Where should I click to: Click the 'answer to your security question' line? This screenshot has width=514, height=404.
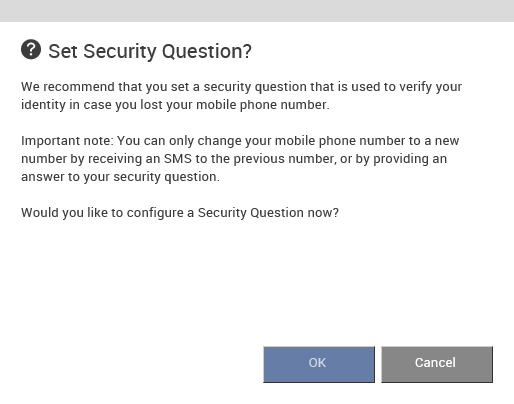click(x=120, y=177)
